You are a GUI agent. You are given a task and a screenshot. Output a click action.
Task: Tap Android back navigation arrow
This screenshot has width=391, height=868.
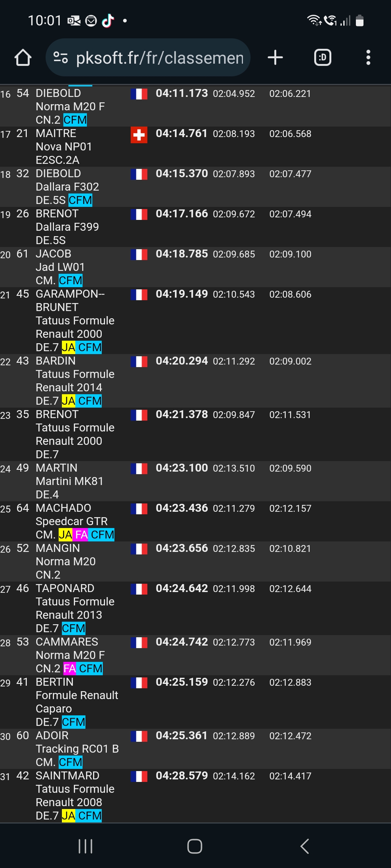[305, 846]
